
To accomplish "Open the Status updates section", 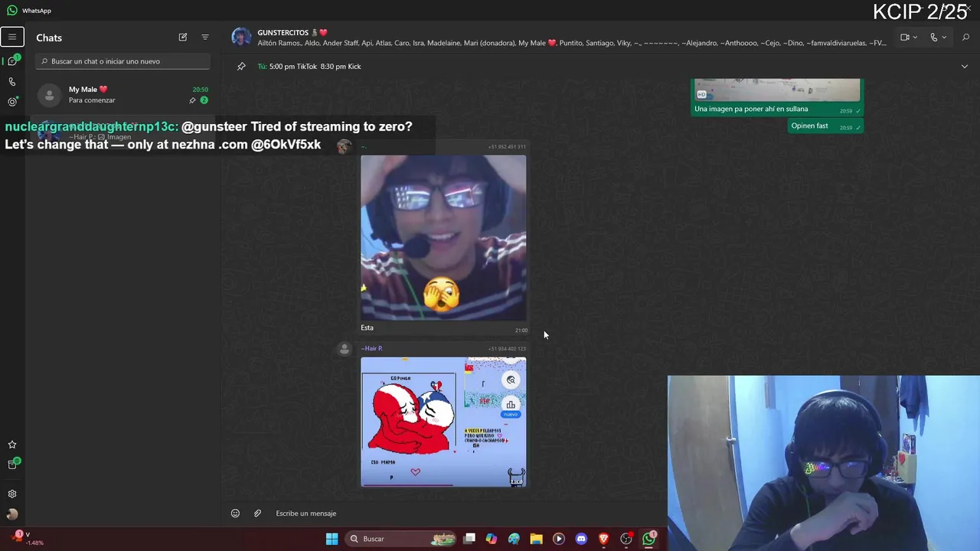I will click(12, 101).
